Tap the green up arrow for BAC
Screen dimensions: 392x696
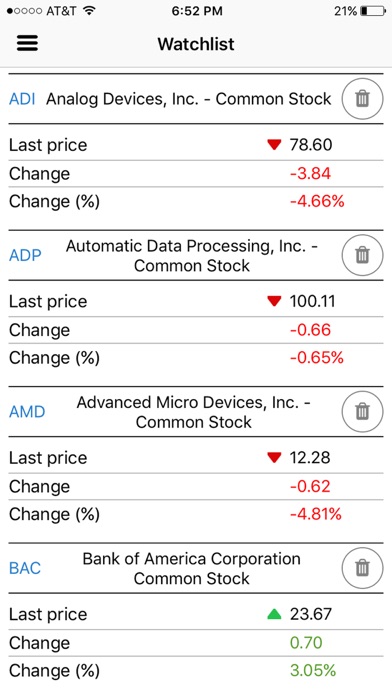(274, 614)
